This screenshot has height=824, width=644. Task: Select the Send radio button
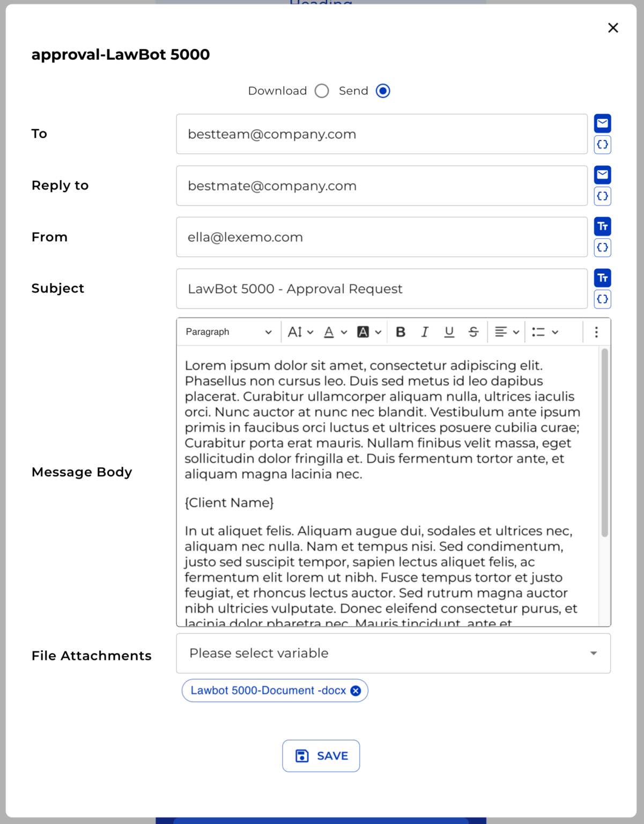pos(382,91)
